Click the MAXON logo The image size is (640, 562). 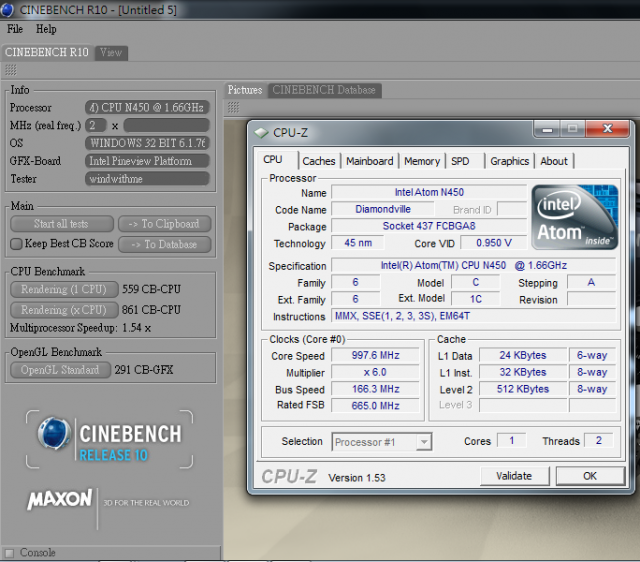coord(60,499)
